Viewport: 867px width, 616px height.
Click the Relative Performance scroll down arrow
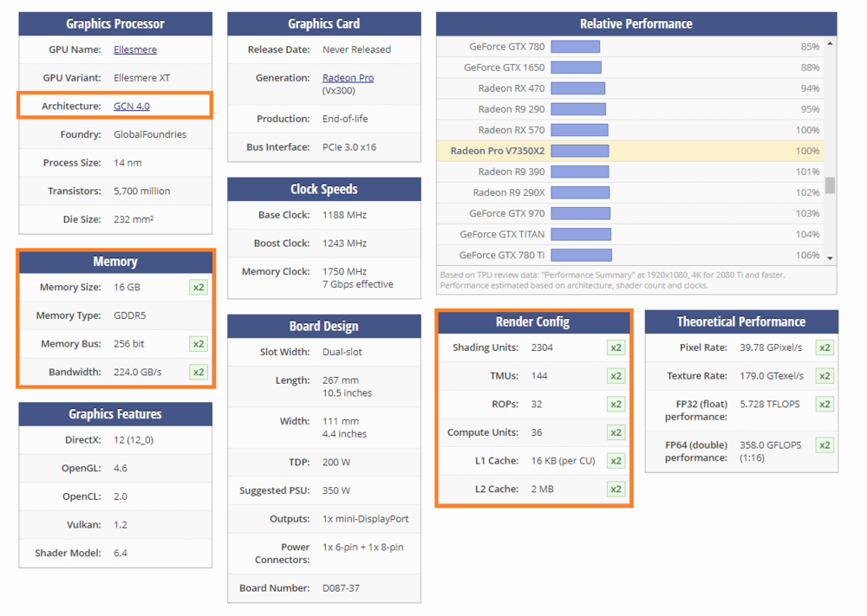tap(830, 258)
